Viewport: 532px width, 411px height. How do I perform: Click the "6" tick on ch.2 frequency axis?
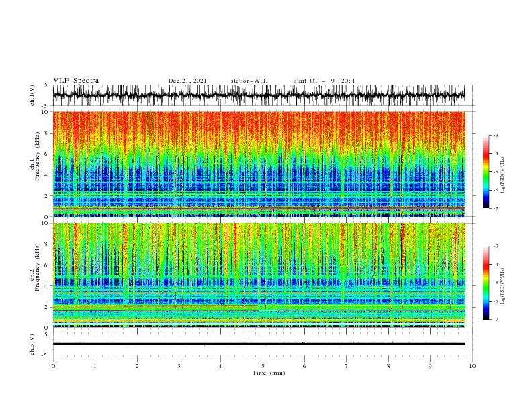tap(47, 265)
